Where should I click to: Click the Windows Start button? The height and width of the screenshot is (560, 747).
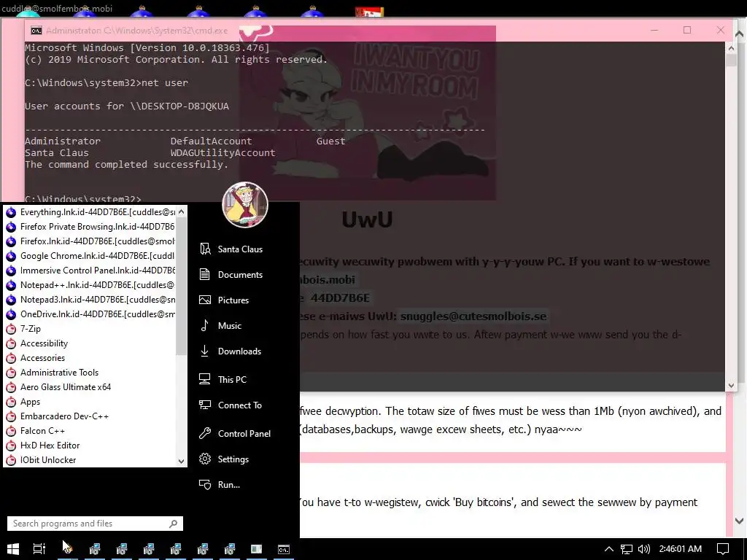[x=13, y=549]
